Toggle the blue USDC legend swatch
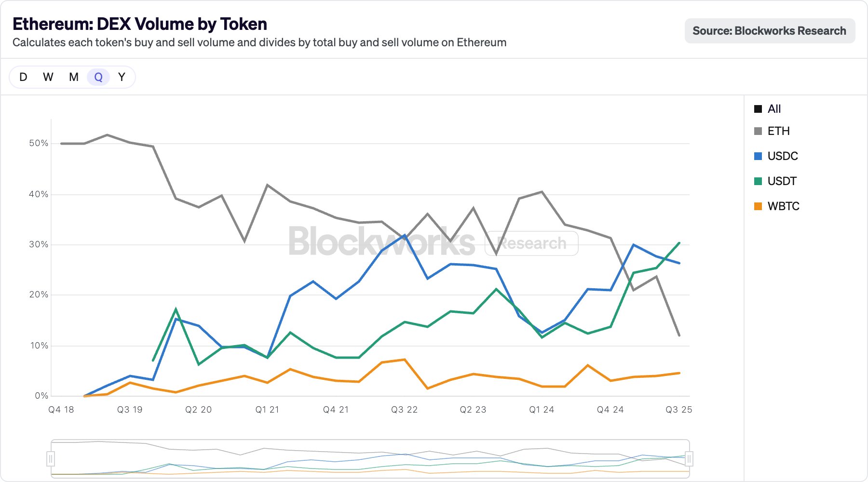 click(758, 156)
